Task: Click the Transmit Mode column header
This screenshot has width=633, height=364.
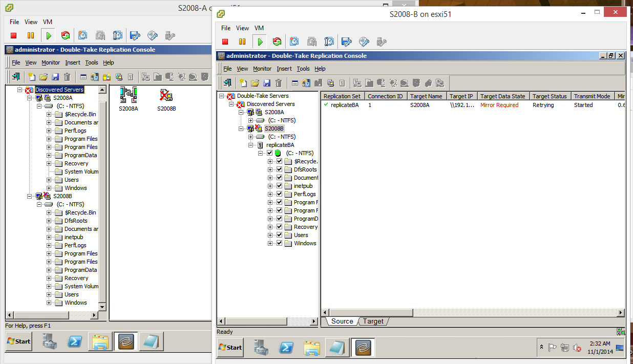Action: (x=592, y=96)
